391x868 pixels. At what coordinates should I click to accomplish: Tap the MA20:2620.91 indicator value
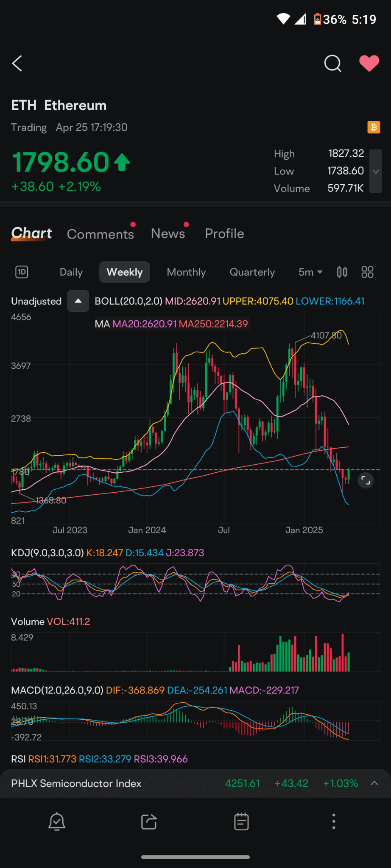[x=144, y=324]
